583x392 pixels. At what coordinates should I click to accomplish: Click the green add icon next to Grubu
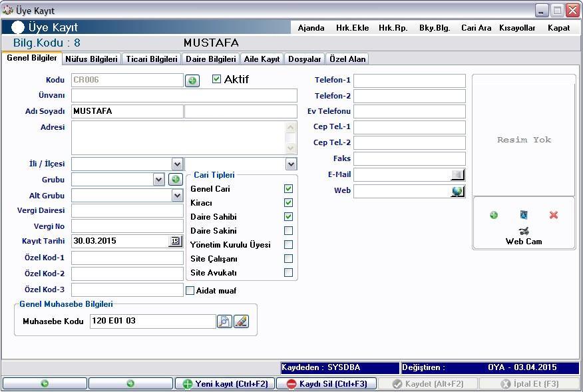tap(176, 180)
